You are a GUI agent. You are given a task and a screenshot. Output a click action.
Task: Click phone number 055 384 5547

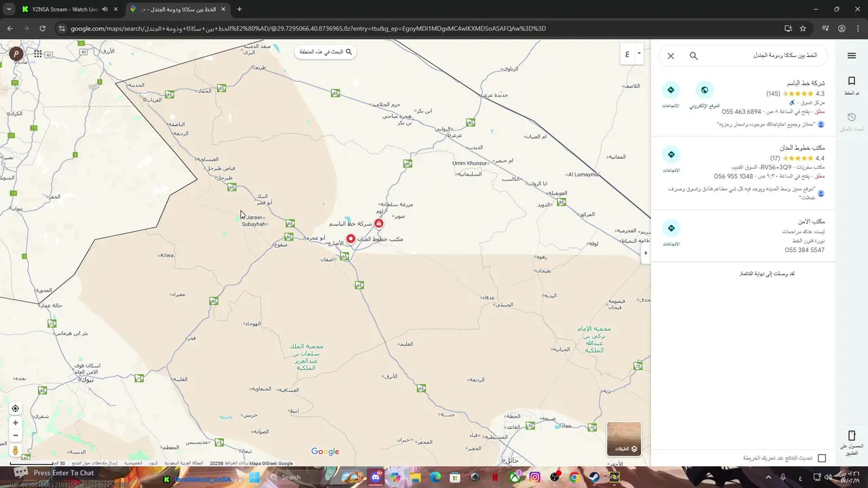(x=805, y=250)
